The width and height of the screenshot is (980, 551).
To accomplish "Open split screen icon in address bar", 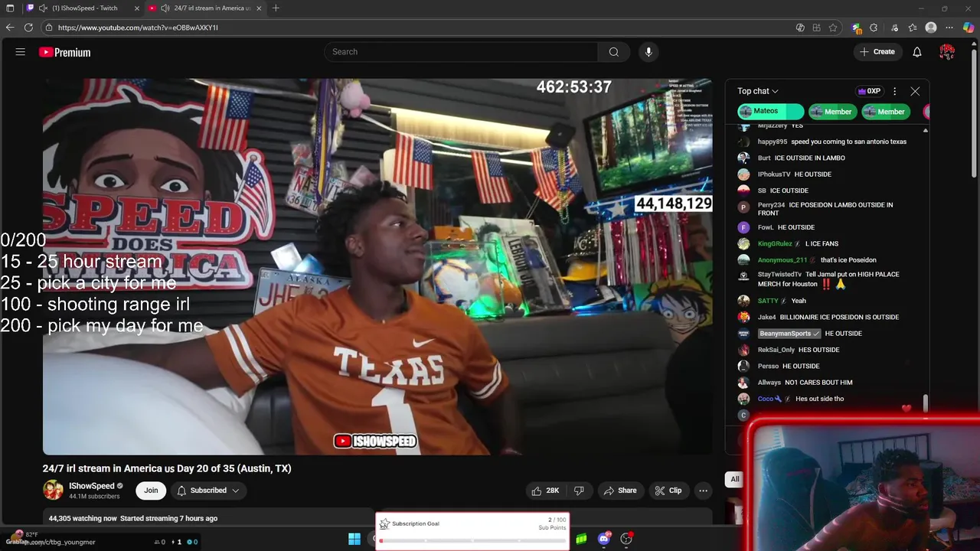I will 816,28.
